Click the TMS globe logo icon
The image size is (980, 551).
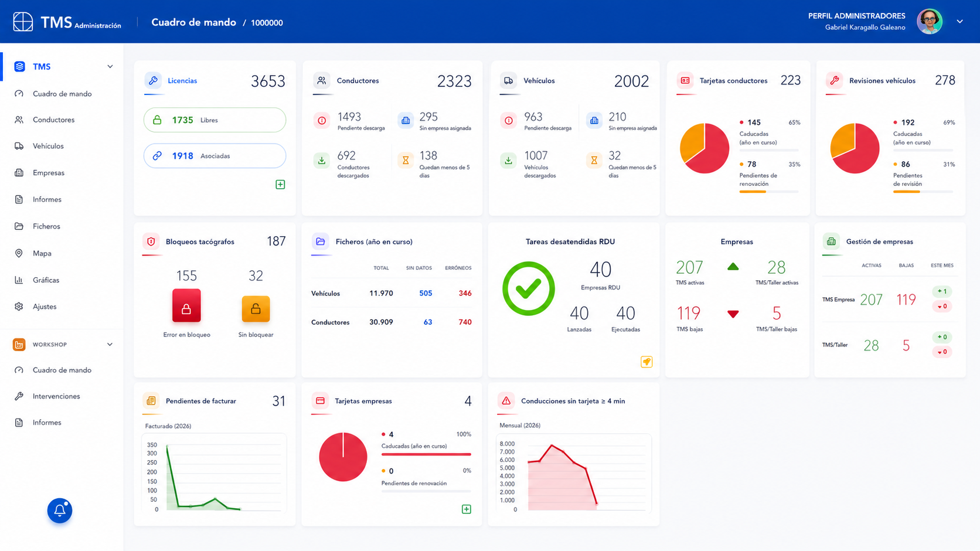tap(23, 22)
